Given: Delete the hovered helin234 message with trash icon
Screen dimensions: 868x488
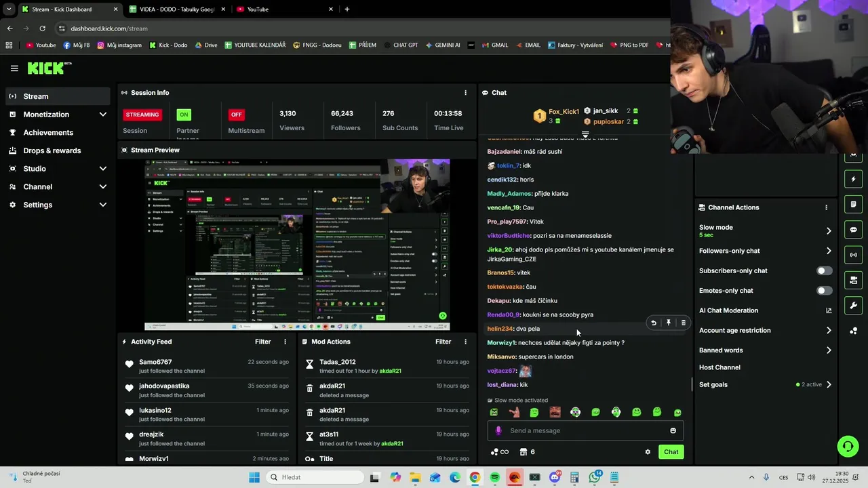Looking at the screenshot, I should [683, 323].
